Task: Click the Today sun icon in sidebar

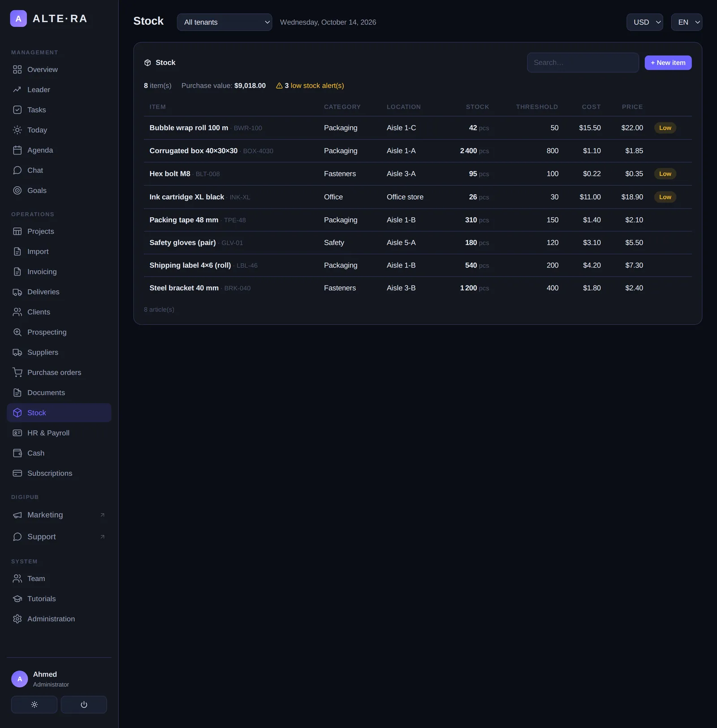Action: [17, 130]
